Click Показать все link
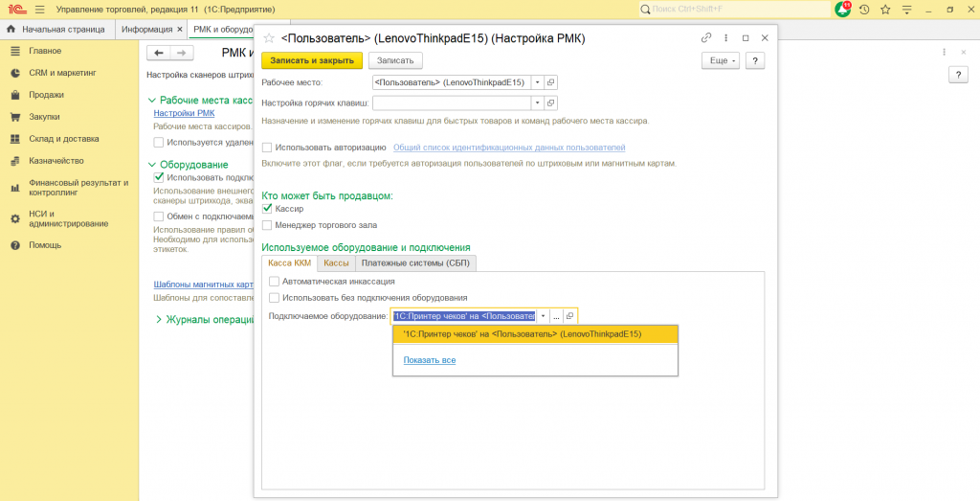 430,360
